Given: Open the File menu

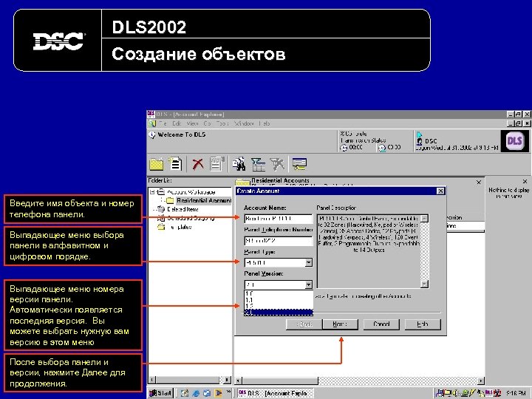Looking at the screenshot, I should pos(163,123).
